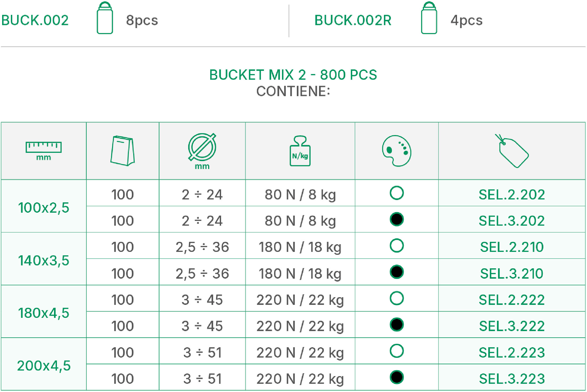Click the color palette icon
Viewport: 587px width, 392px height.
click(x=396, y=151)
